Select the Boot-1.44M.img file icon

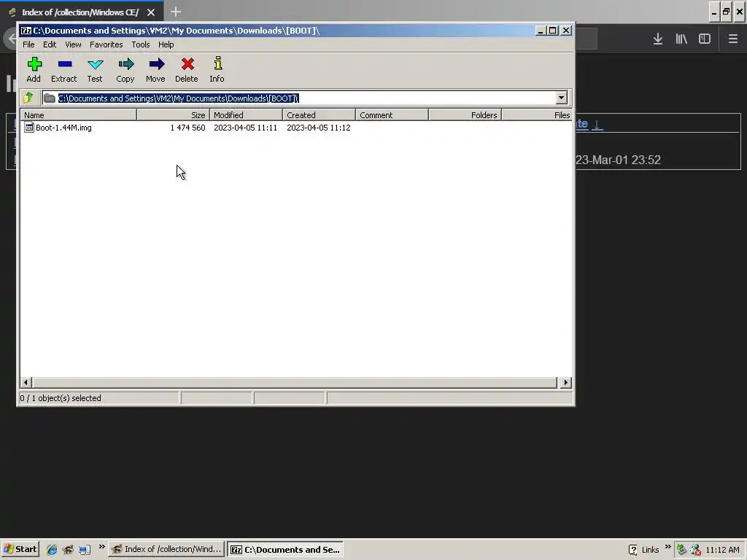tap(29, 128)
